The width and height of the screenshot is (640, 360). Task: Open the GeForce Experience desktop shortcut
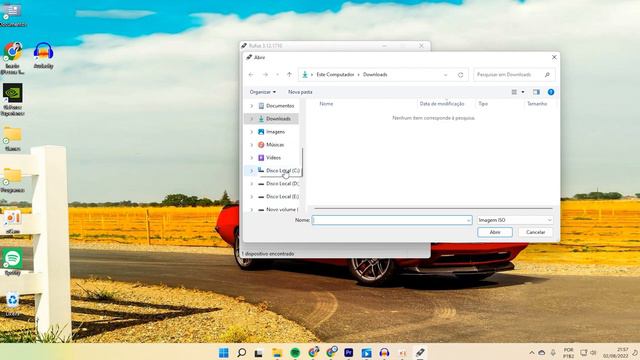click(13, 100)
